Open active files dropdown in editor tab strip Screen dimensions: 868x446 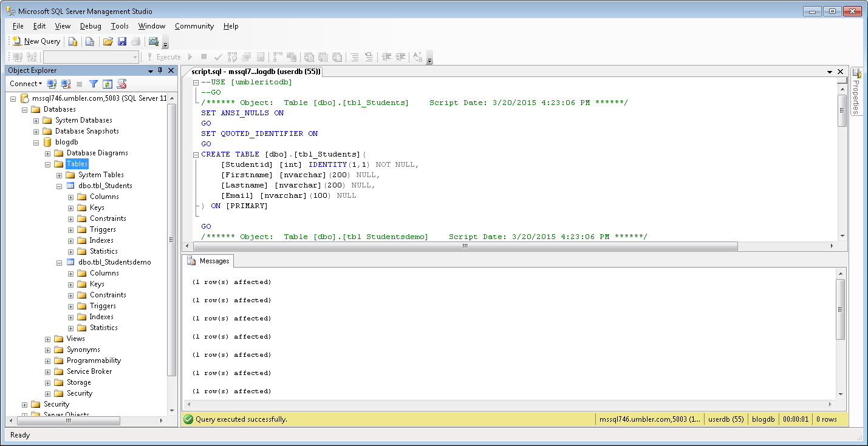pyautogui.click(x=830, y=72)
